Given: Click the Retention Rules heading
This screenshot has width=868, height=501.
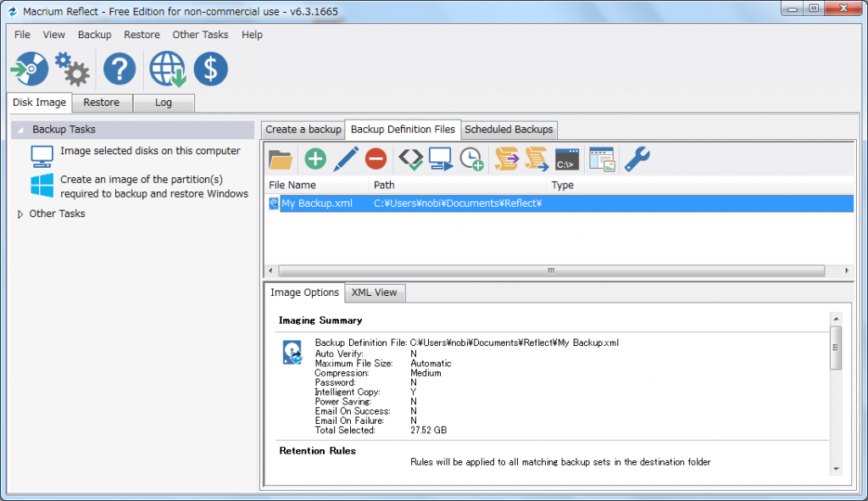Looking at the screenshot, I should click(317, 451).
